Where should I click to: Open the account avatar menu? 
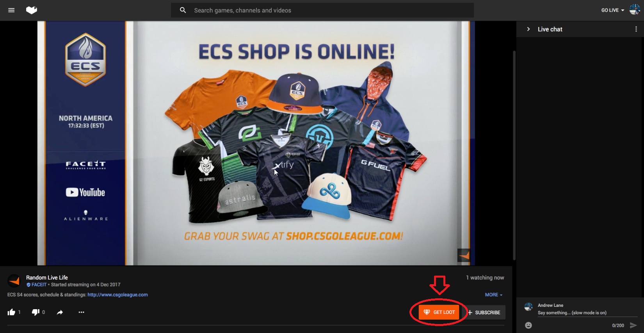point(635,10)
